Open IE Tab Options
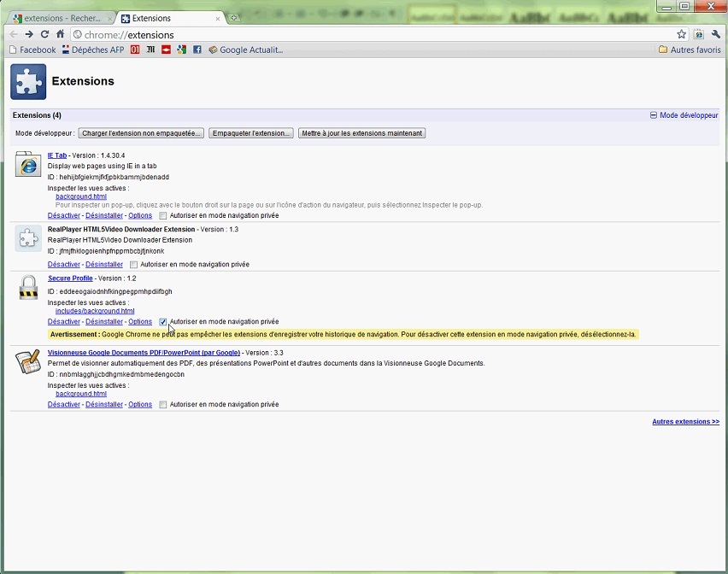 pyautogui.click(x=140, y=215)
